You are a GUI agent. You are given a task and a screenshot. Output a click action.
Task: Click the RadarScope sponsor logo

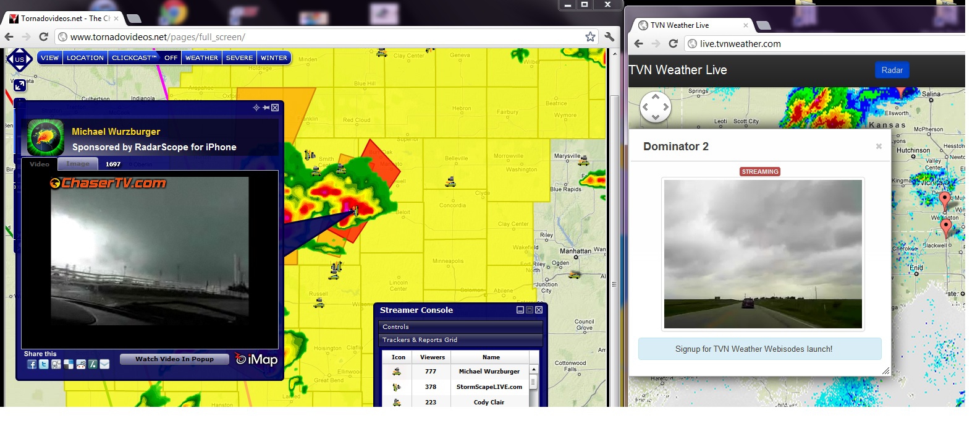pyautogui.click(x=46, y=137)
